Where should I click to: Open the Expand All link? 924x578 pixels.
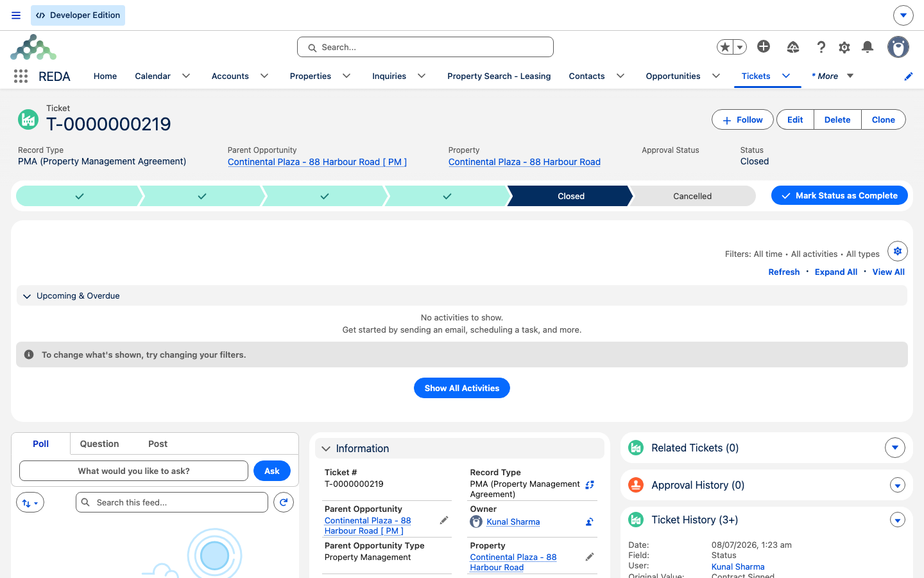click(x=836, y=272)
